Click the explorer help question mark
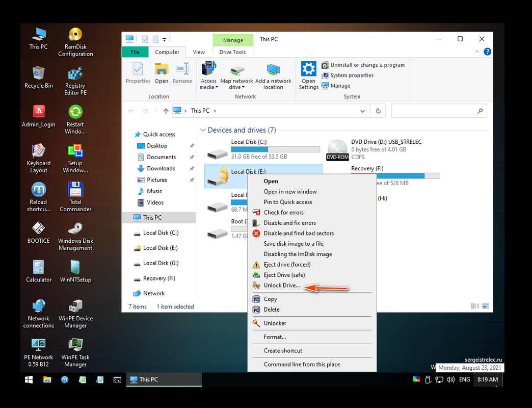 tap(487, 52)
